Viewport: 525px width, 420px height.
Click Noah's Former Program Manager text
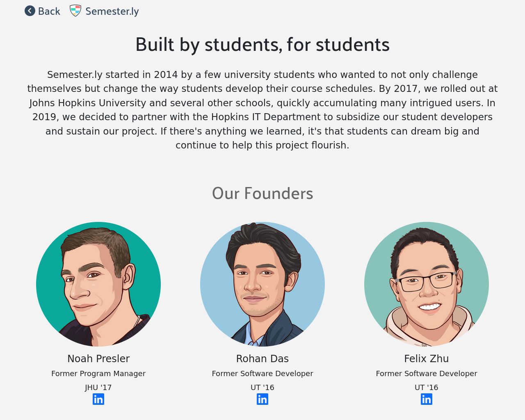click(98, 374)
